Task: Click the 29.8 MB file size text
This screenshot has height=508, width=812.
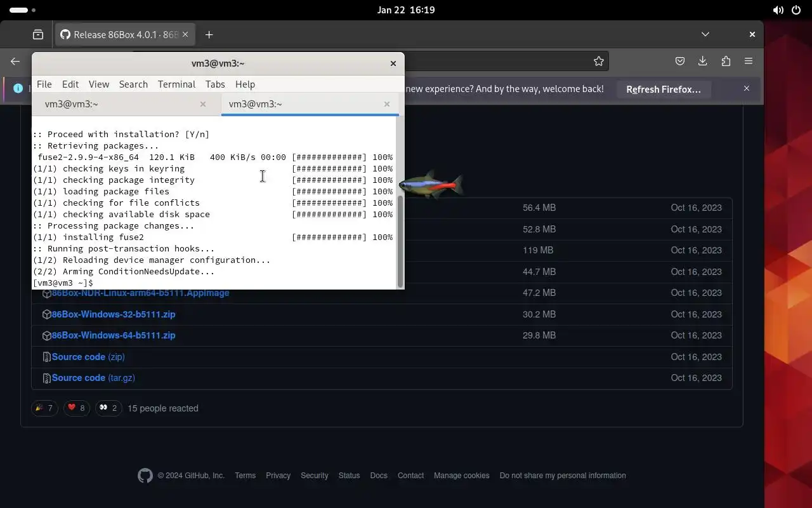Action: click(x=539, y=335)
